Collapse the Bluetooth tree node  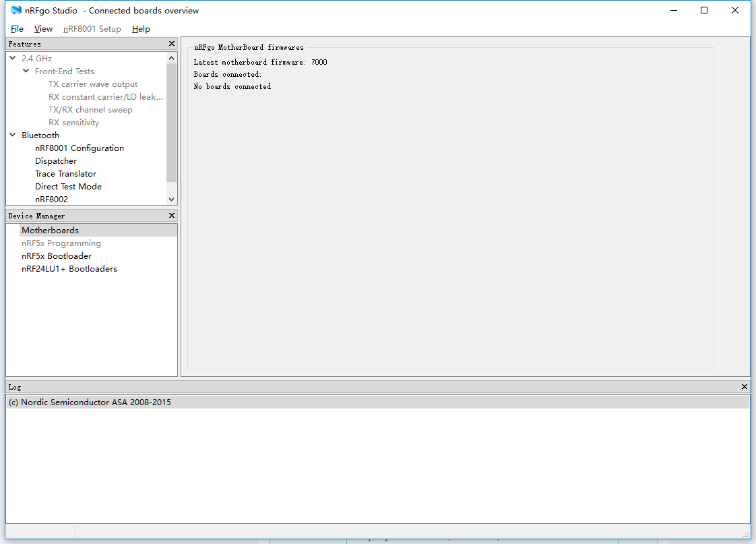coord(13,135)
